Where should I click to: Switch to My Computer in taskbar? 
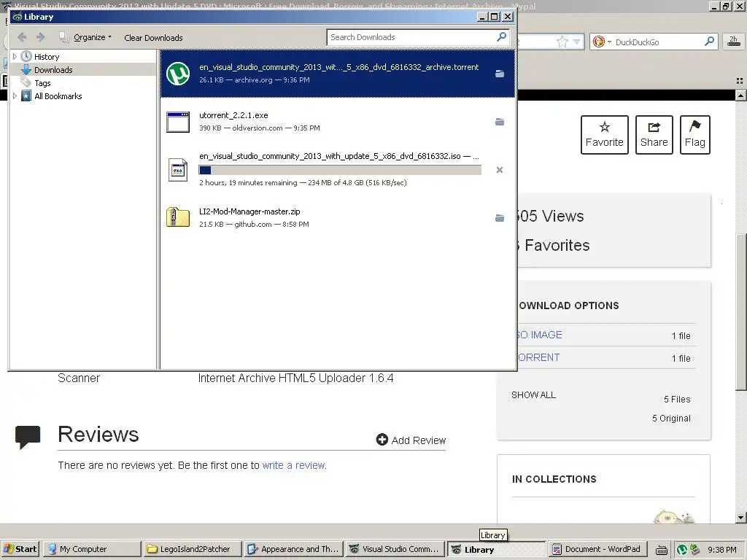[91, 549]
